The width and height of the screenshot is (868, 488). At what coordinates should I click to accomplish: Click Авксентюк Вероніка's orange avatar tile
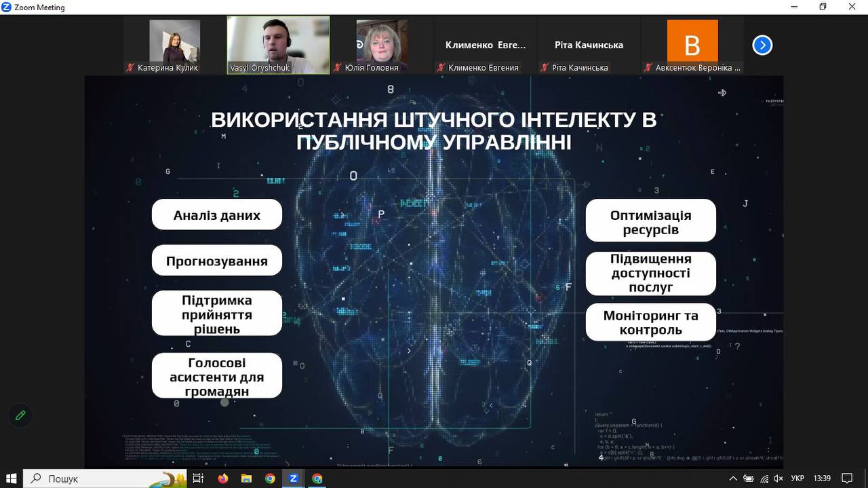(x=692, y=45)
